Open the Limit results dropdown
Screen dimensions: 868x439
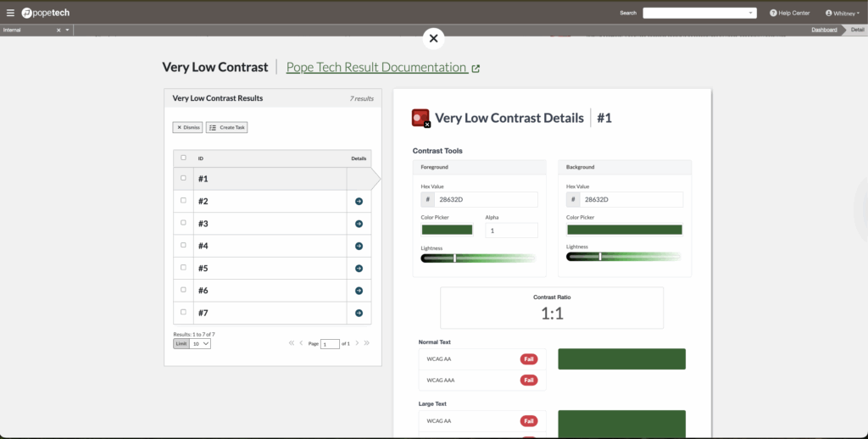(200, 344)
